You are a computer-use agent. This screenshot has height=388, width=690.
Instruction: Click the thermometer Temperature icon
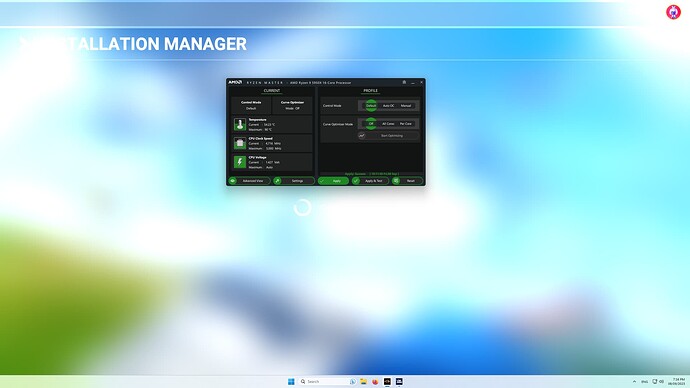tap(240, 124)
